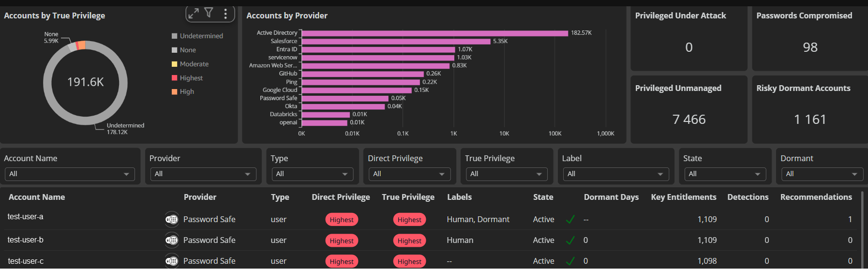Open the Account Name filter dropdown

(x=70, y=174)
